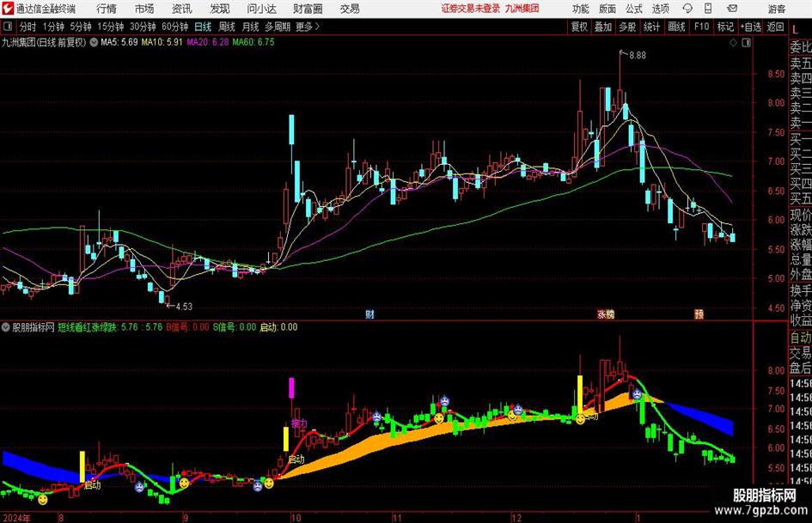Viewport: 812px width, 523px height.
Task: Click the MA20: 6.28 indicator value
Action: [208, 42]
